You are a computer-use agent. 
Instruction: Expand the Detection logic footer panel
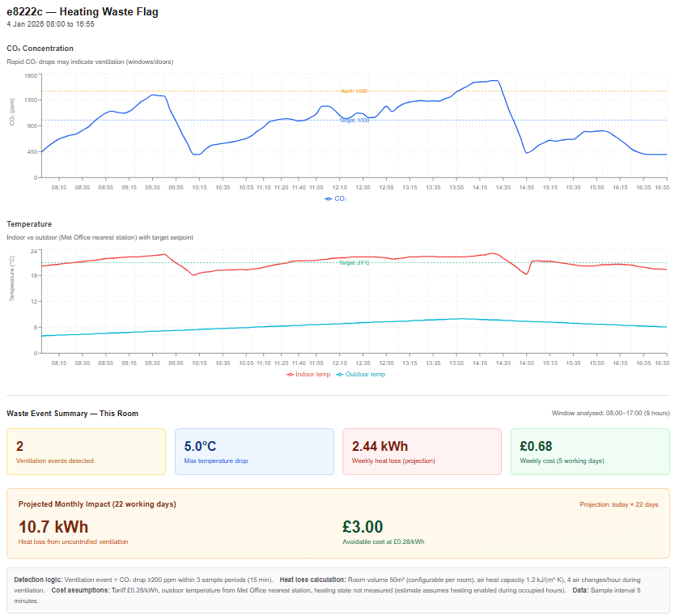point(36,580)
